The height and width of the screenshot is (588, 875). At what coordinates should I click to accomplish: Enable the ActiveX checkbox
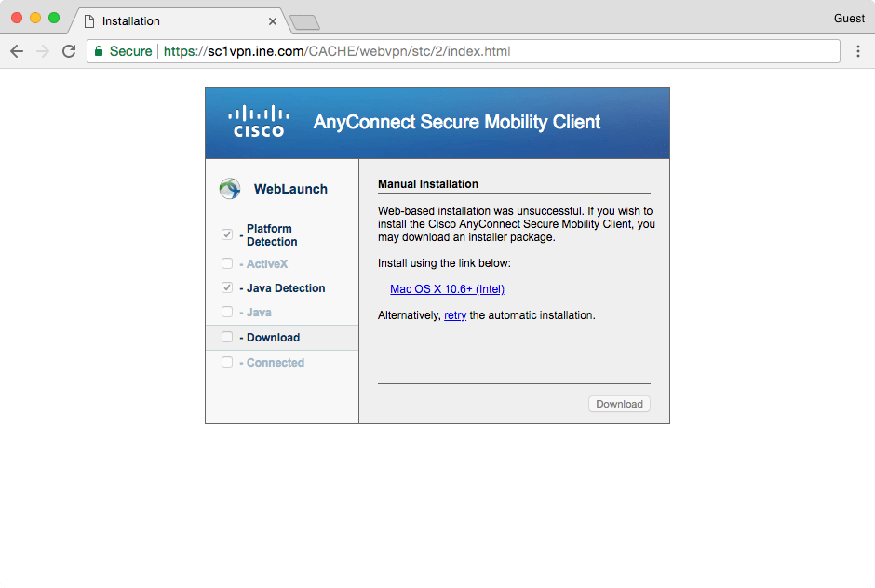click(x=226, y=263)
